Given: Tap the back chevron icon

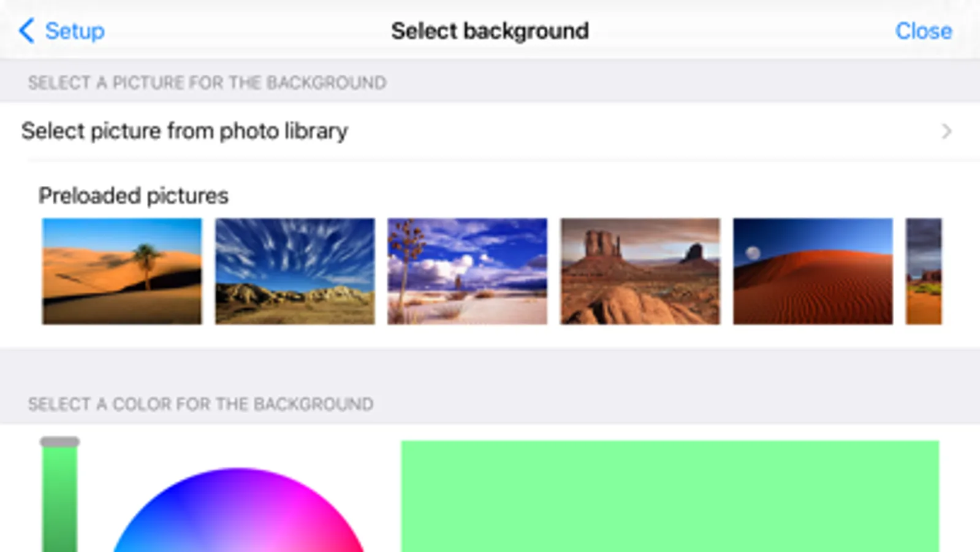Looking at the screenshot, I should tap(26, 31).
